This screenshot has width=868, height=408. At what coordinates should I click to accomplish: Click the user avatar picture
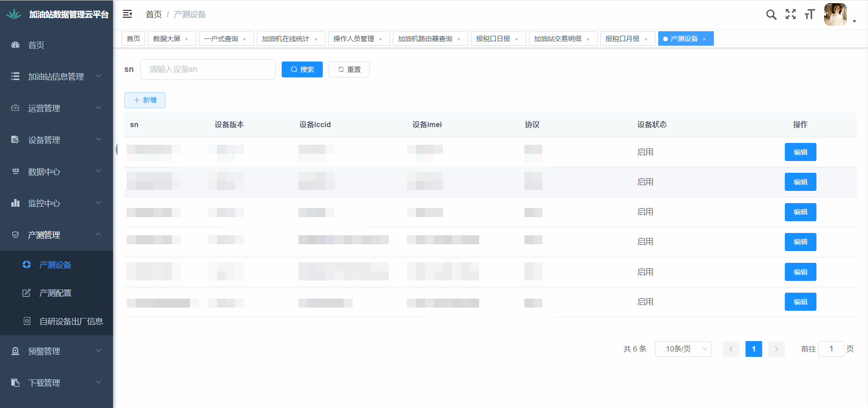pyautogui.click(x=835, y=14)
